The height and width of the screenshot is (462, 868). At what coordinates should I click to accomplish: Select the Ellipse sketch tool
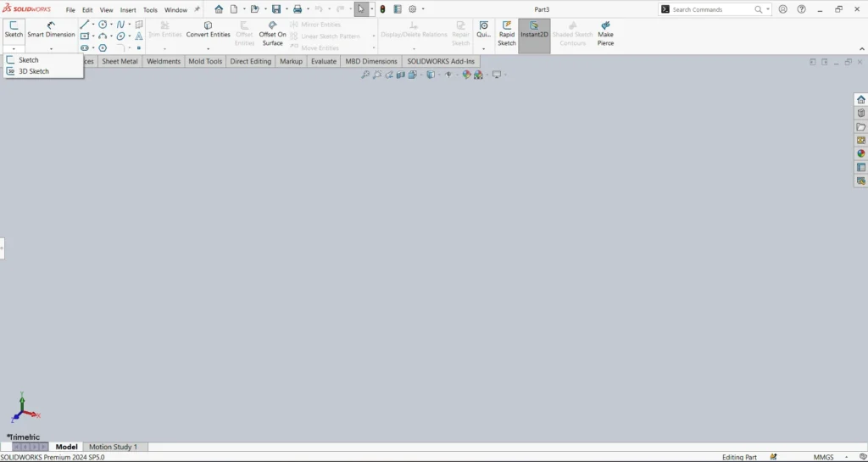click(120, 36)
